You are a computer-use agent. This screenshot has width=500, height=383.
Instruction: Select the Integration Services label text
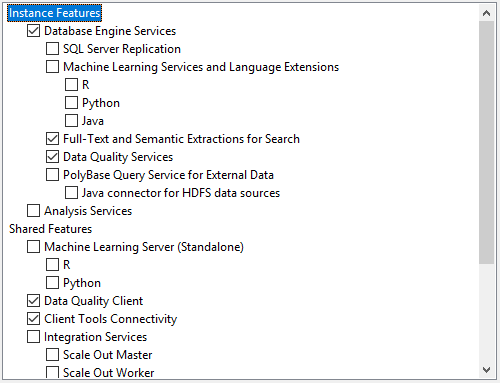click(x=95, y=337)
